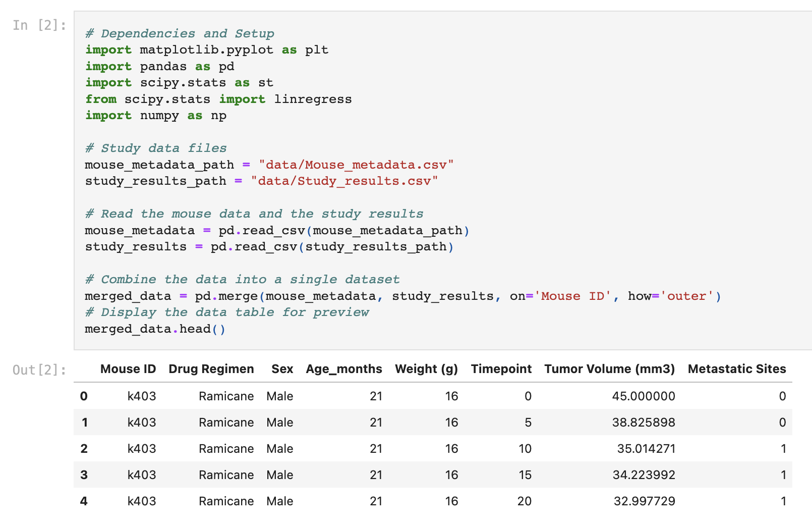Click tumor volume cell 32.997729
The width and height of the screenshot is (812, 525).
click(644, 501)
